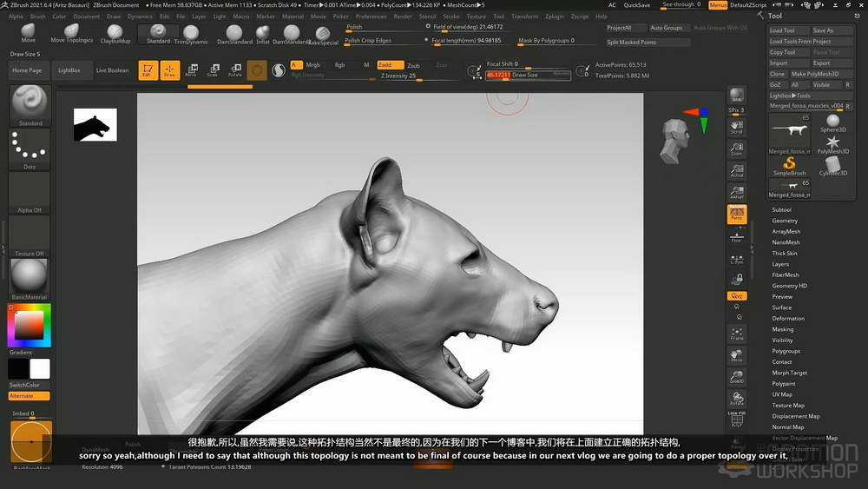The image size is (868, 489).
Task: Click the Rotate transform mode icon
Action: tap(234, 70)
